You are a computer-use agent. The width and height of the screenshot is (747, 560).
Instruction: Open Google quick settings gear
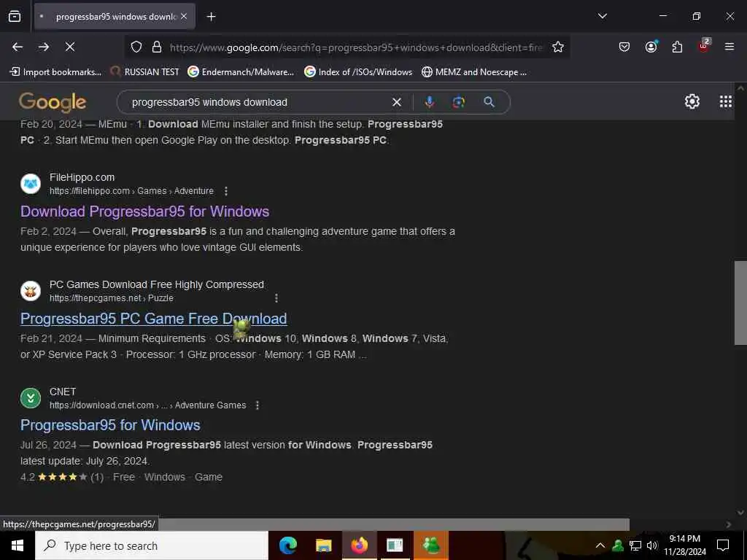[692, 101]
